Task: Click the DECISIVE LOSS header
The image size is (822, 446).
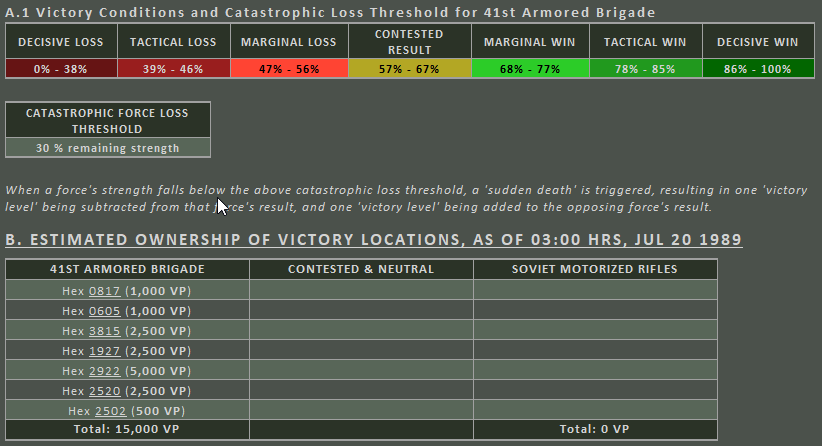Action: click(x=61, y=41)
